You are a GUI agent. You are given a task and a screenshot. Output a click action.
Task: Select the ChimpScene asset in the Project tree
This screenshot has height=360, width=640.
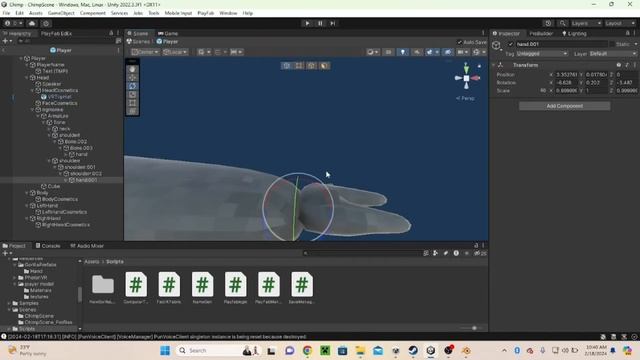tap(39, 316)
